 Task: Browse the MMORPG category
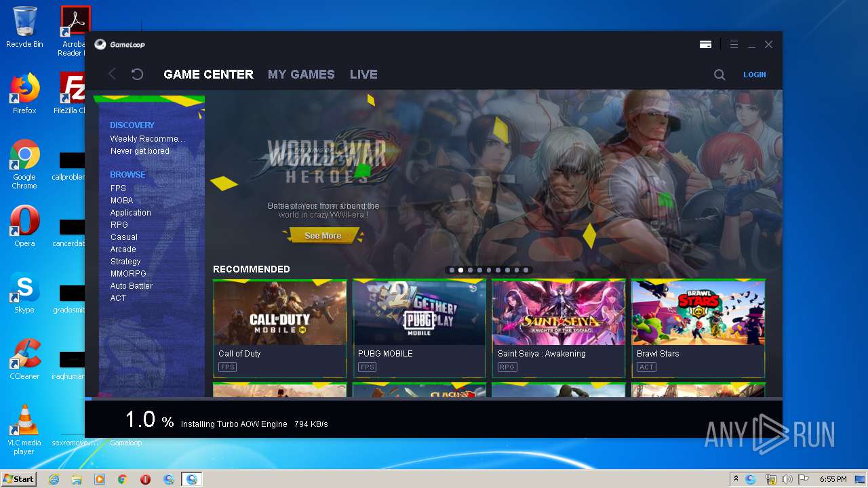coord(128,274)
